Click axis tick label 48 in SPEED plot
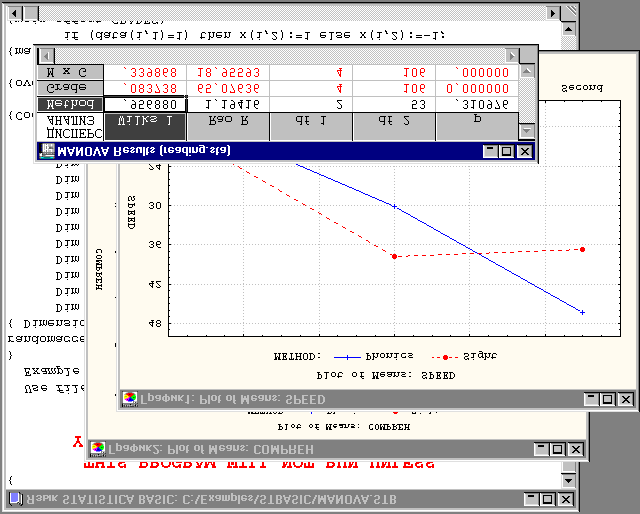This screenshot has height=514, width=640. pos(155,324)
